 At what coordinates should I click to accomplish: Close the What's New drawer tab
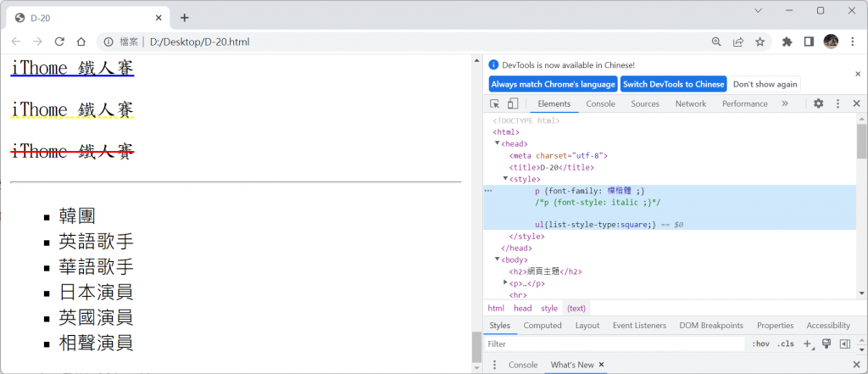pyautogui.click(x=602, y=365)
